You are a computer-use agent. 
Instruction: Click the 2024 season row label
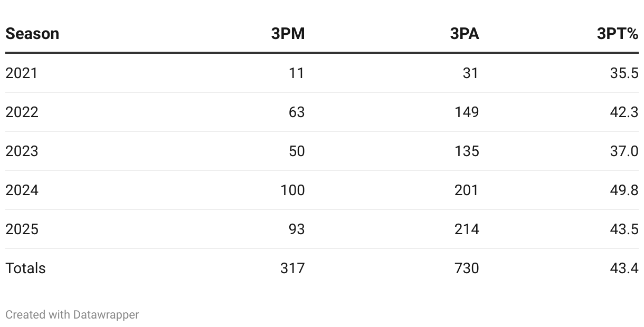tap(22, 190)
